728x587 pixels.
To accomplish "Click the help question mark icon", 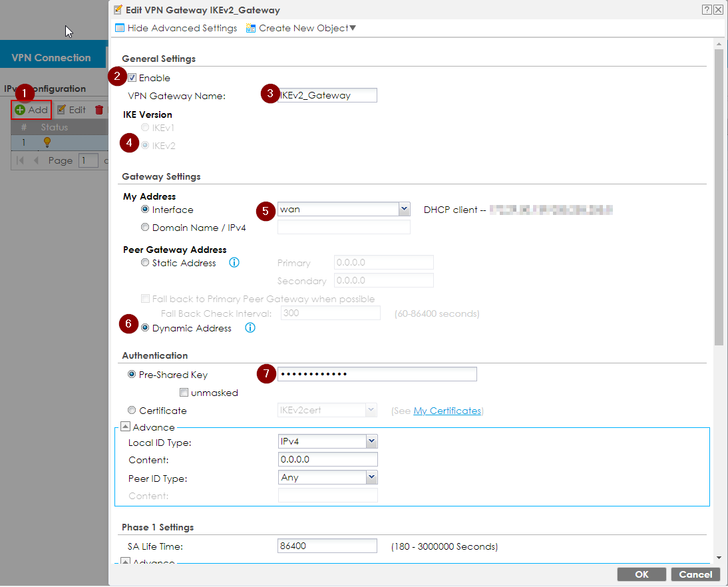I will coord(707,10).
